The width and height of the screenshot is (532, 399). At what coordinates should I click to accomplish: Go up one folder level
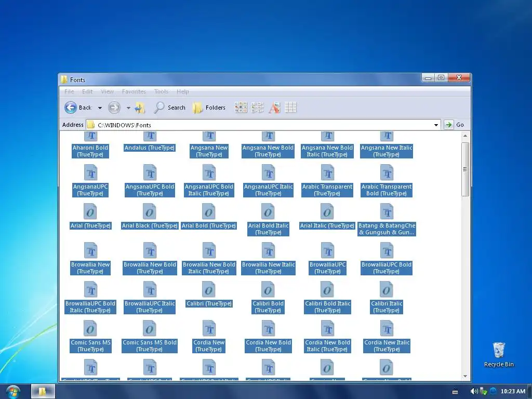[140, 108]
